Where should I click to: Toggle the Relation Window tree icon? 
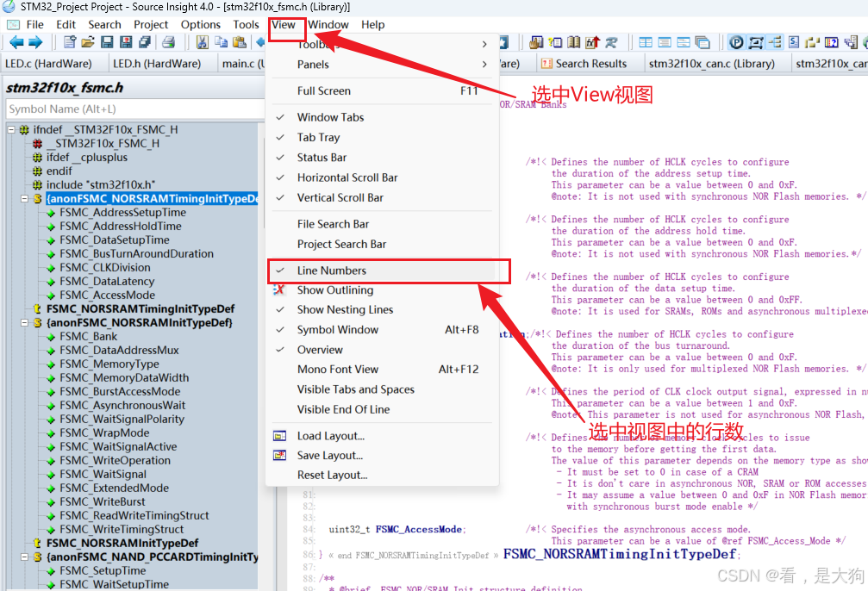(x=774, y=42)
